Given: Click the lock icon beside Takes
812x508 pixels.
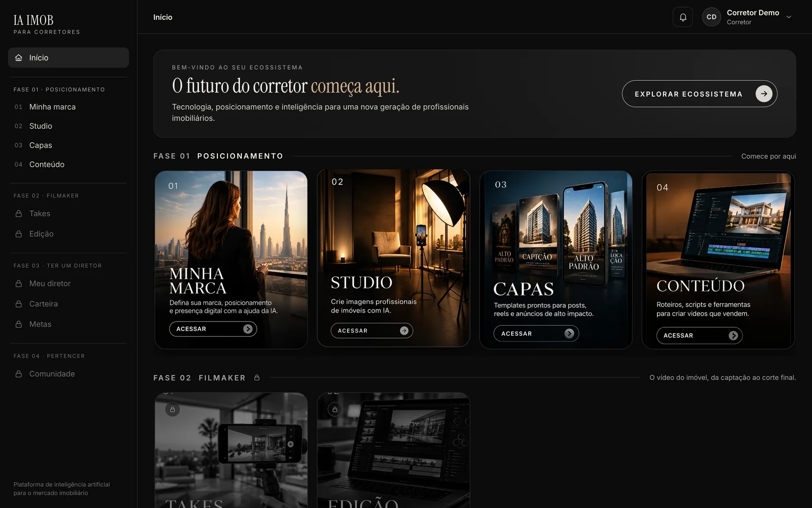Looking at the screenshot, I should coord(18,214).
